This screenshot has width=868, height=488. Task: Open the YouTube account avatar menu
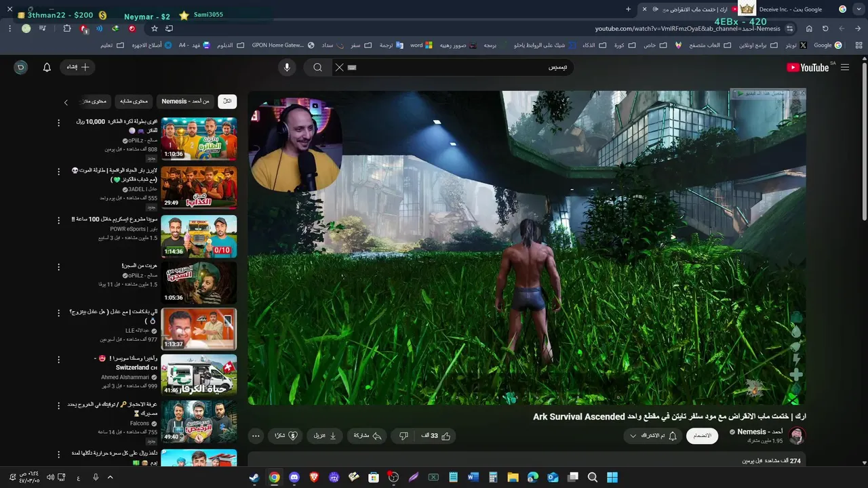[x=21, y=67]
